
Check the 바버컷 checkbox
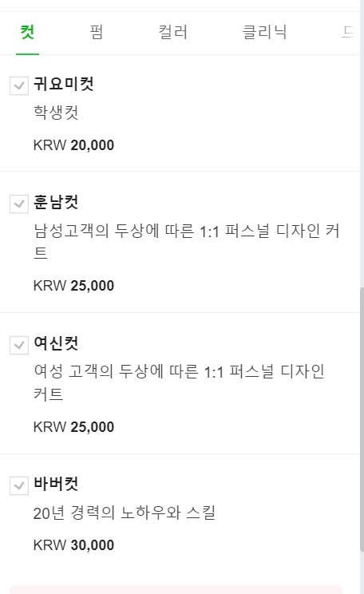(x=19, y=485)
